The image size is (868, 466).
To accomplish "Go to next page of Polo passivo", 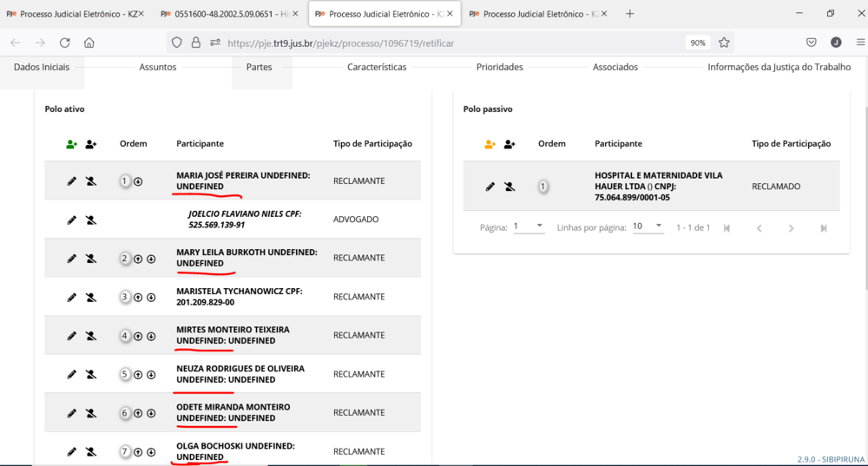I will 791,228.
